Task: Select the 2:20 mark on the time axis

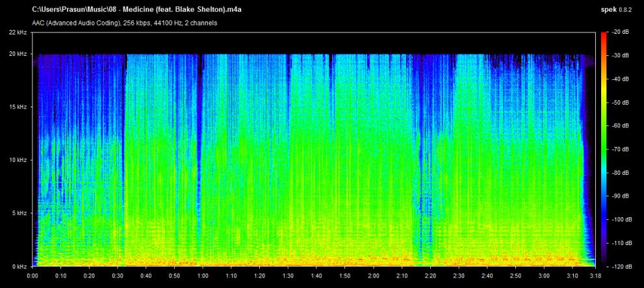Action: click(430, 276)
